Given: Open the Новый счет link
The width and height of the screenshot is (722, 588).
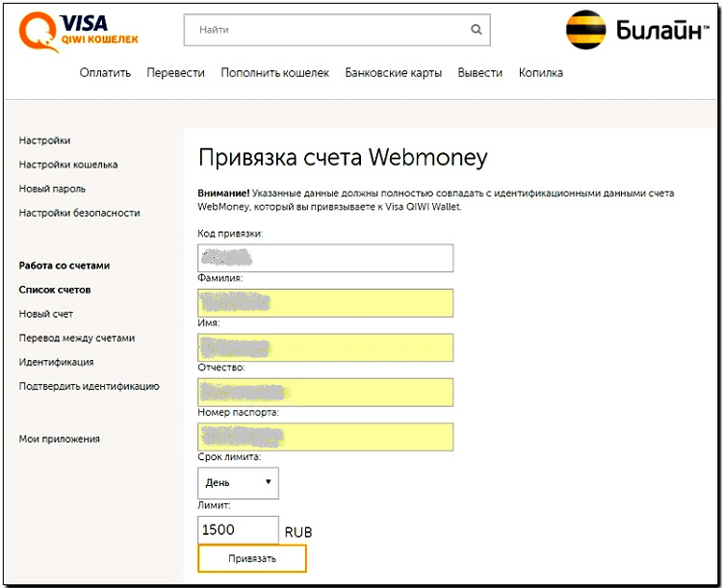Looking at the screenshot, I should point(46,314).
